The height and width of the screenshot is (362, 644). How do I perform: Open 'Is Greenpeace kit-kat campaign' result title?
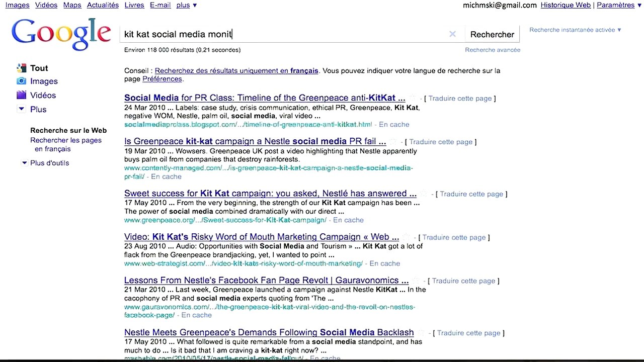pyautogui.click(x=255, y=142)
